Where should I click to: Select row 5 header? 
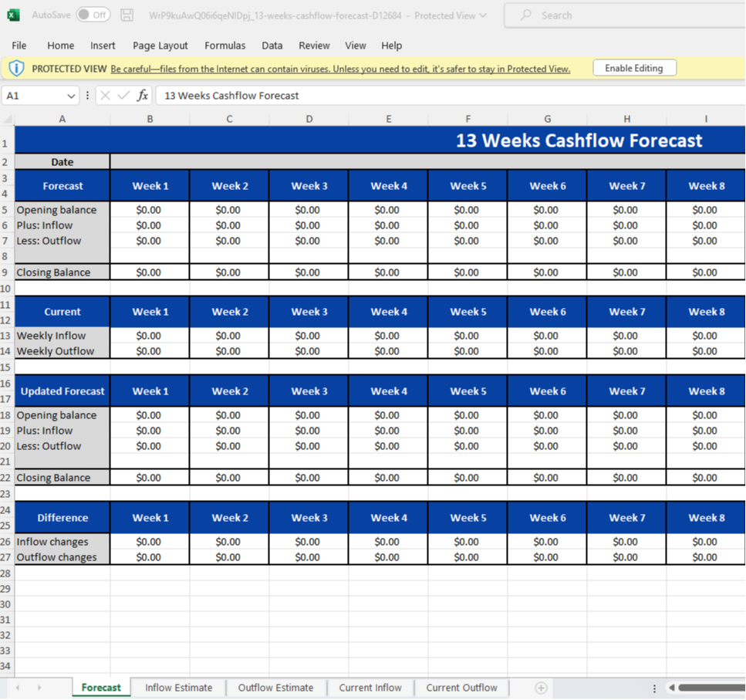[5, 210]
